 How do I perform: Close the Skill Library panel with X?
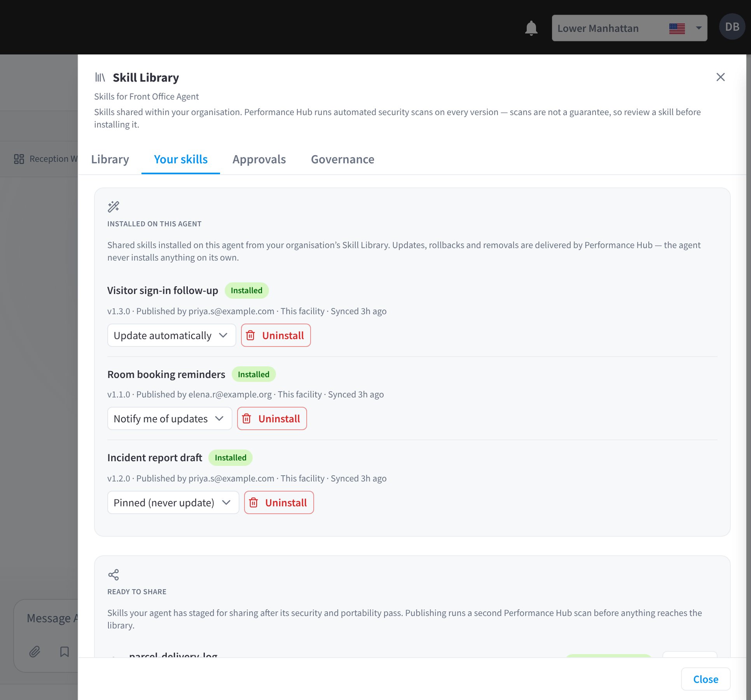pos(720,77)
